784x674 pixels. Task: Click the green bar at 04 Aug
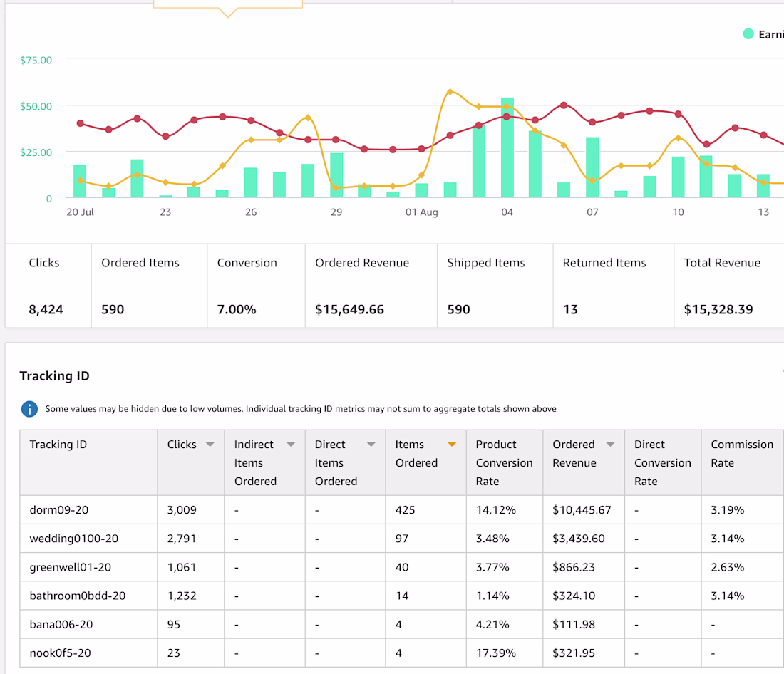click(x=507, y=147)
